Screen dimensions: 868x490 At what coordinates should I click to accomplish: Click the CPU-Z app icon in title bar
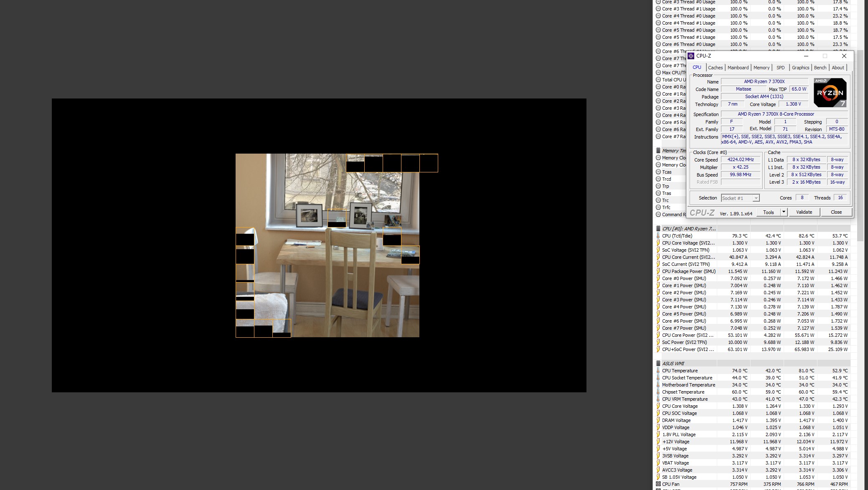click(x=691, y=56)
